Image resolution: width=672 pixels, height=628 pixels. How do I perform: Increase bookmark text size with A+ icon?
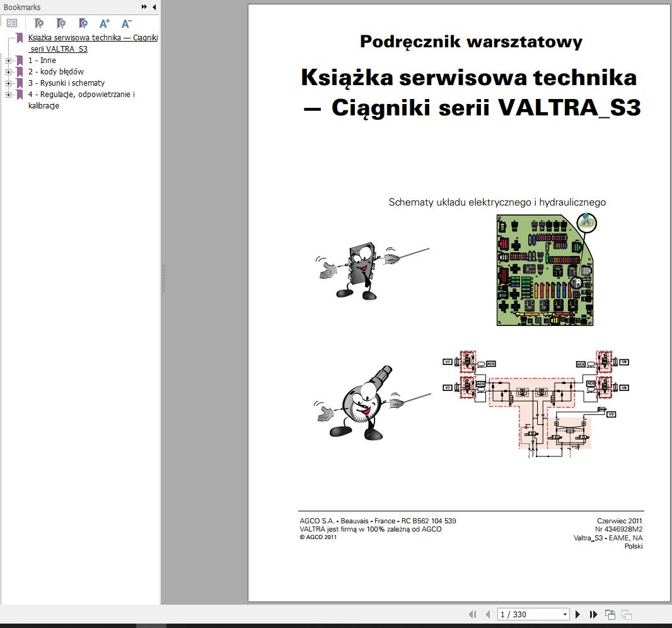click(105, 23)
